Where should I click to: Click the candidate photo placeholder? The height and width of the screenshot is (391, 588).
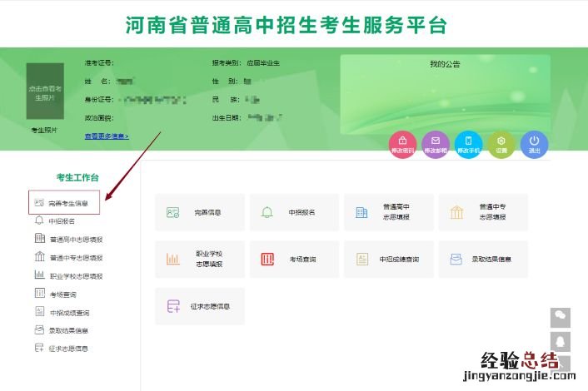click(44, 92)
